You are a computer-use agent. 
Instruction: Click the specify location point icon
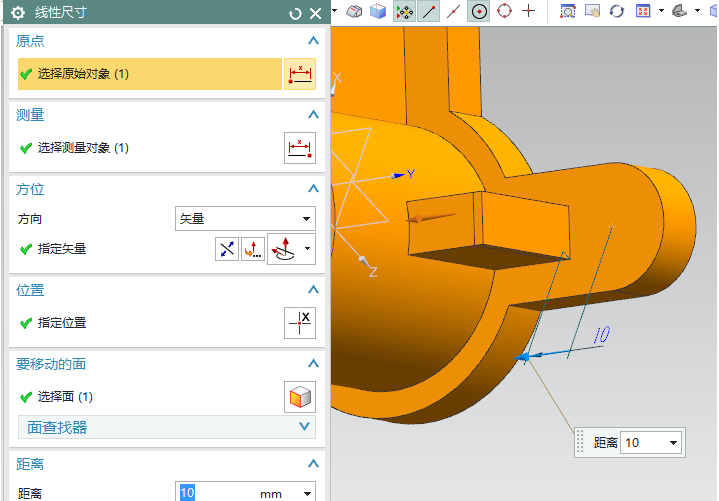click(x=300, y=323)
